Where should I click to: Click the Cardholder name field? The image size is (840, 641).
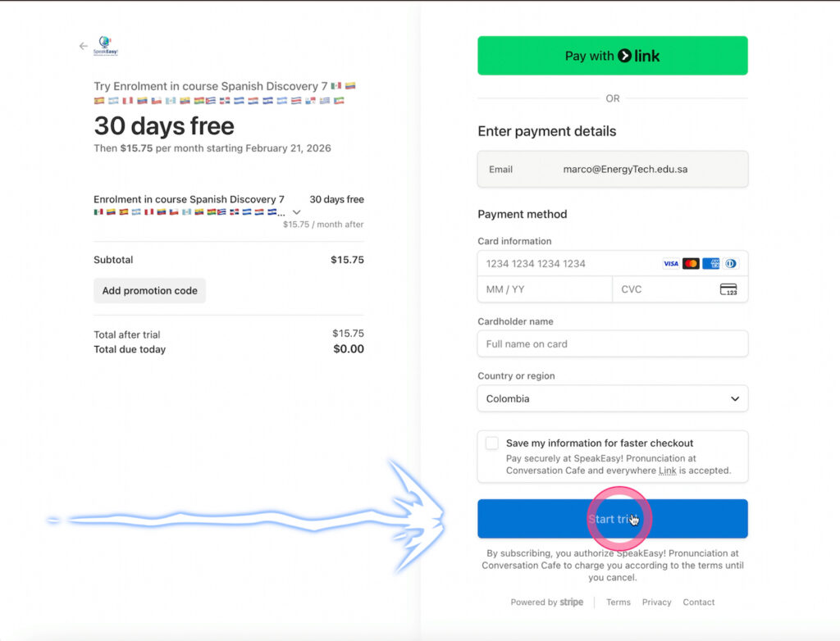point(612,344)
